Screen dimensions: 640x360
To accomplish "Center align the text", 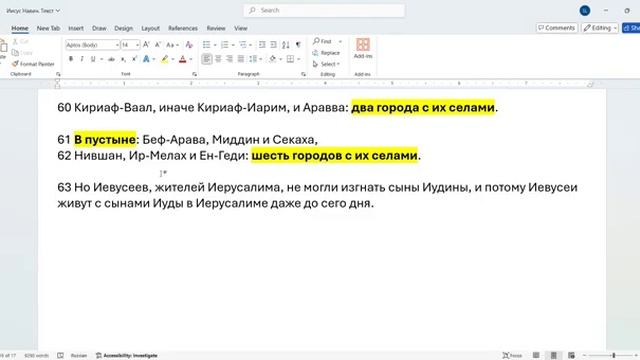I will tap(218, 59).
